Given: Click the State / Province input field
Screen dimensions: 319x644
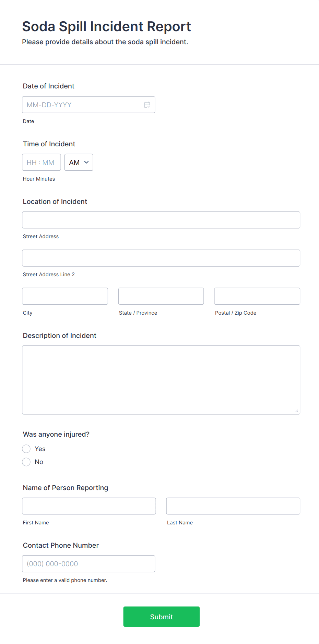Looking at the screenshot, I should coord(161,296).
